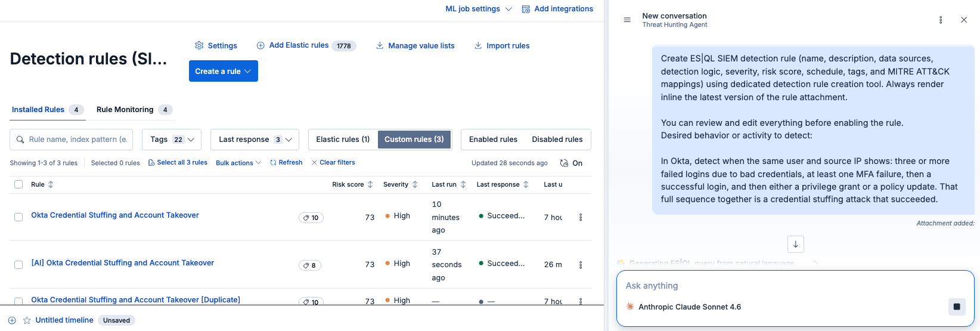Viewport: 980px width, 331px height.
Task: Click the 'Updated 28 seconds ago' text
Action: (510, 163)
